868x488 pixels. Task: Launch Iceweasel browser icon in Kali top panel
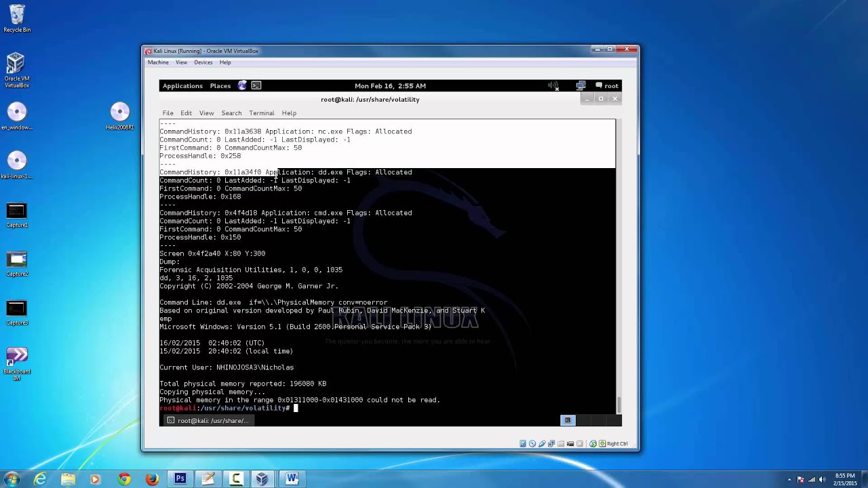pyautogui.click(x=243, y=85)
